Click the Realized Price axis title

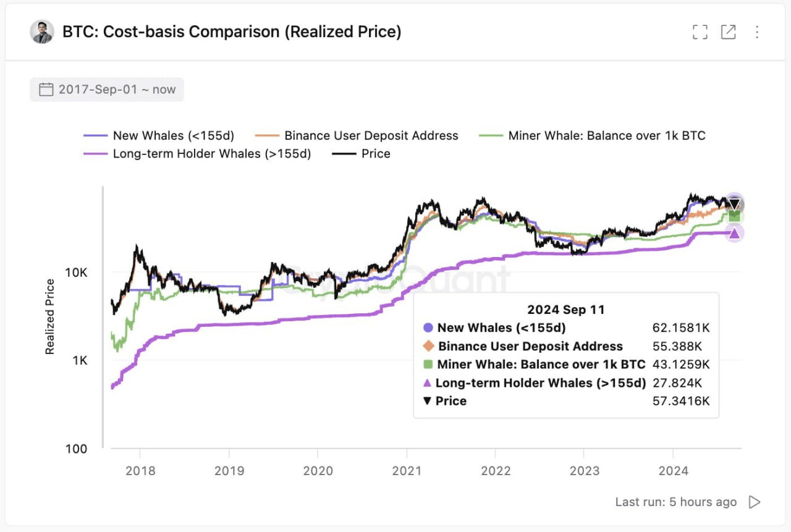[50, 316]
